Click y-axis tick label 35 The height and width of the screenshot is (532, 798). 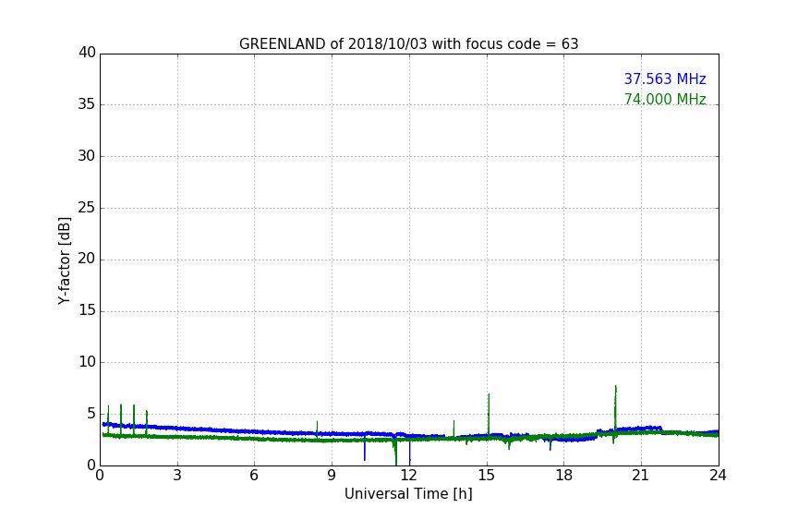(87, 104)
